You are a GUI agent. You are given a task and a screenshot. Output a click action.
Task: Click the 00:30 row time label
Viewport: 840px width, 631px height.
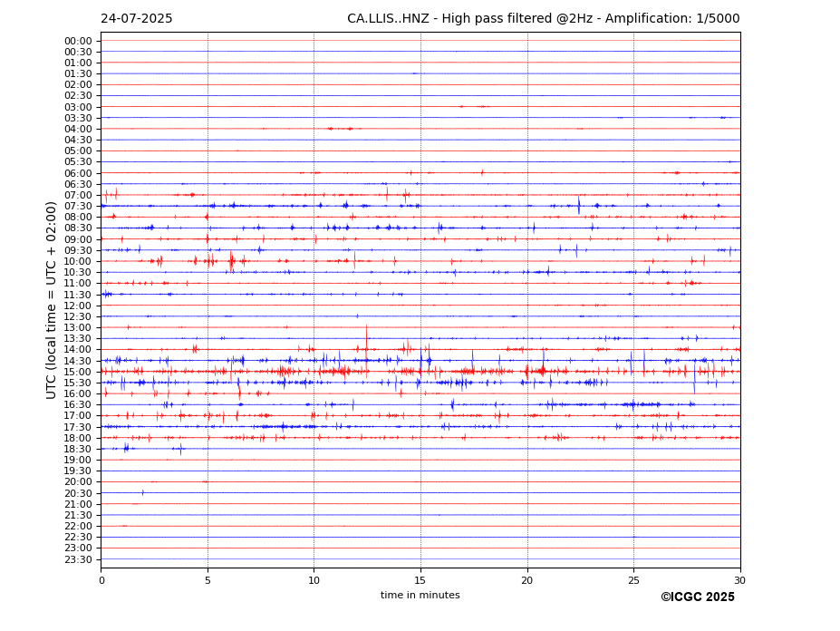coord(78,52)
